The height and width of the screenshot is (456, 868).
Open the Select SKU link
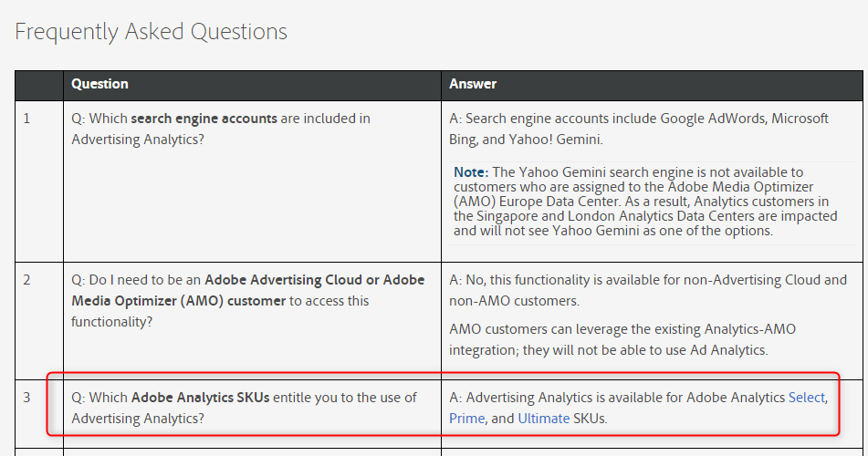click(x=807, y=398)
